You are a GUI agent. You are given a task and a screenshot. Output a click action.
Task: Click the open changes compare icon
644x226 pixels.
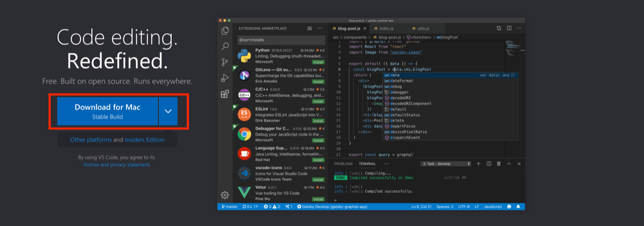(x=499, y=28)
